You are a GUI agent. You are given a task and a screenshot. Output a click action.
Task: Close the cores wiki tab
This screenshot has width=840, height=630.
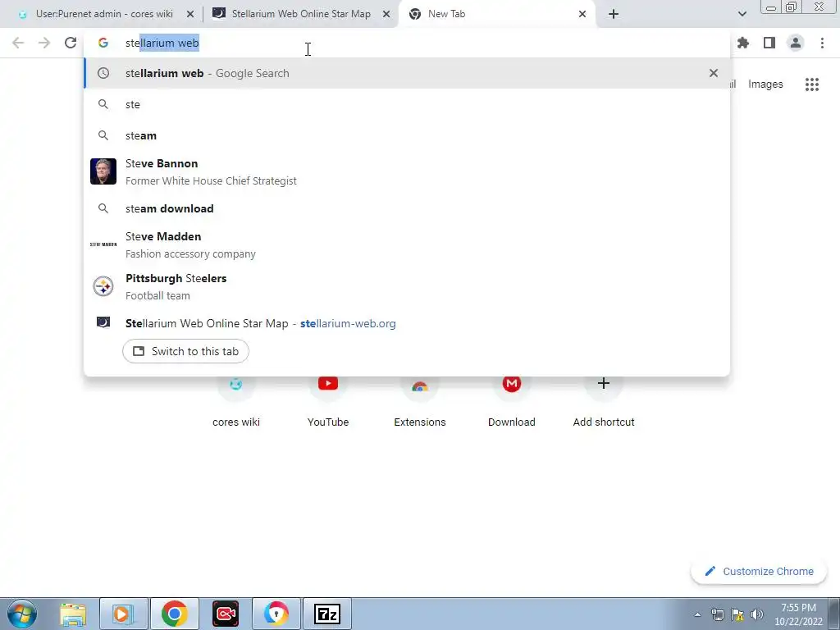coord(190,14)
